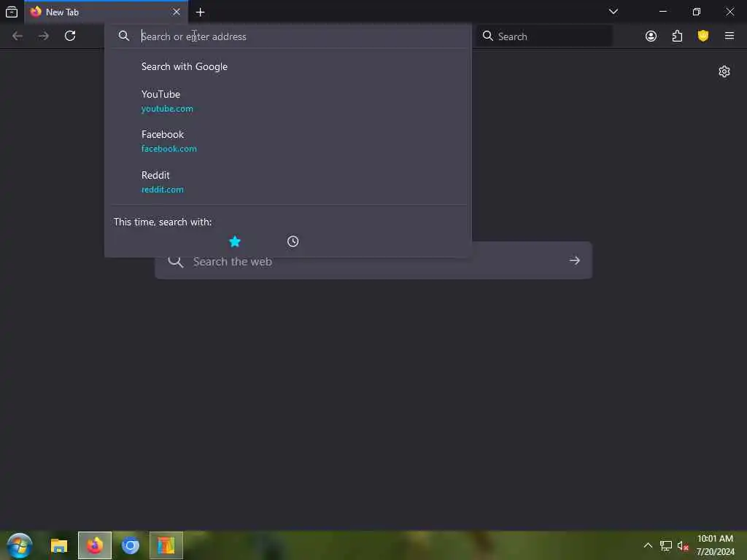This screenshot has width=747, height=560.
Task: Search with History clock icon
Action: point(293,241)
